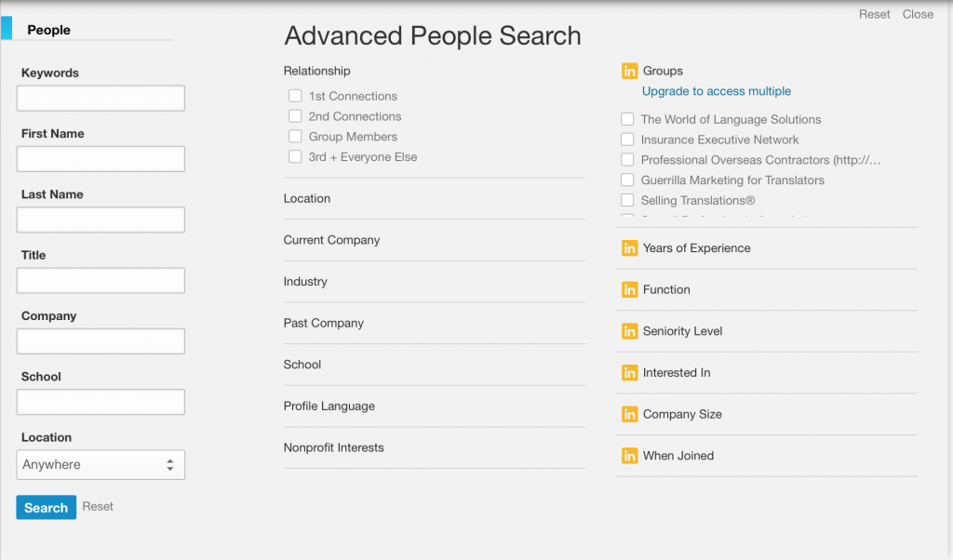Open the Location dropdown showing Anywhere
Image resolution: width=953 pixels, height=560 pixels.
tap(101, 464)
